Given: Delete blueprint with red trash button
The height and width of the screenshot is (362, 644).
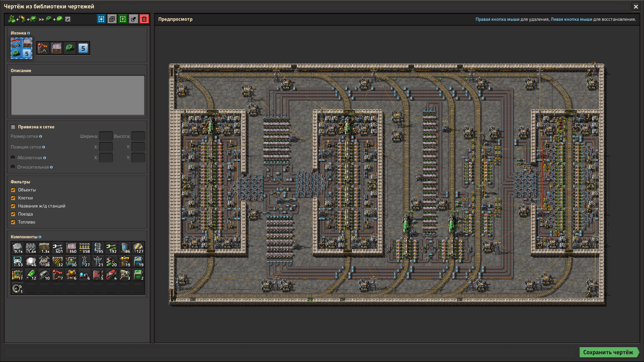Looking at the screenshot, I should [x=144, y=19].
